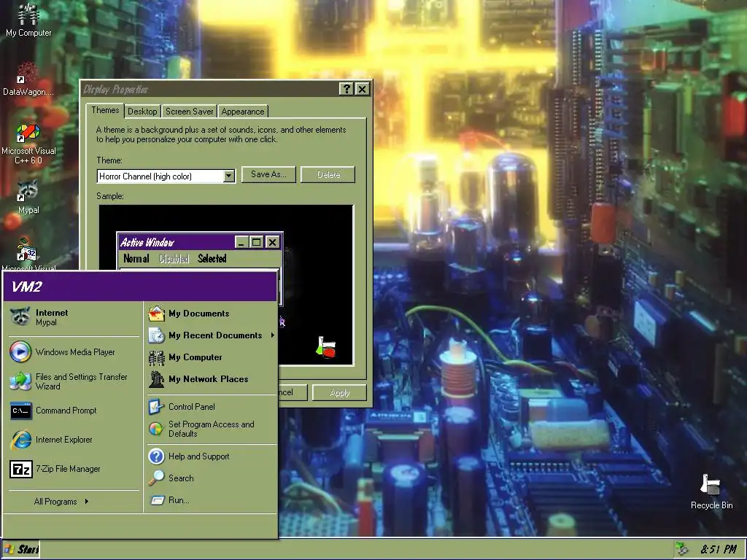Click the Horror Channel theme text field
The image size is (747, 560).
160,176
